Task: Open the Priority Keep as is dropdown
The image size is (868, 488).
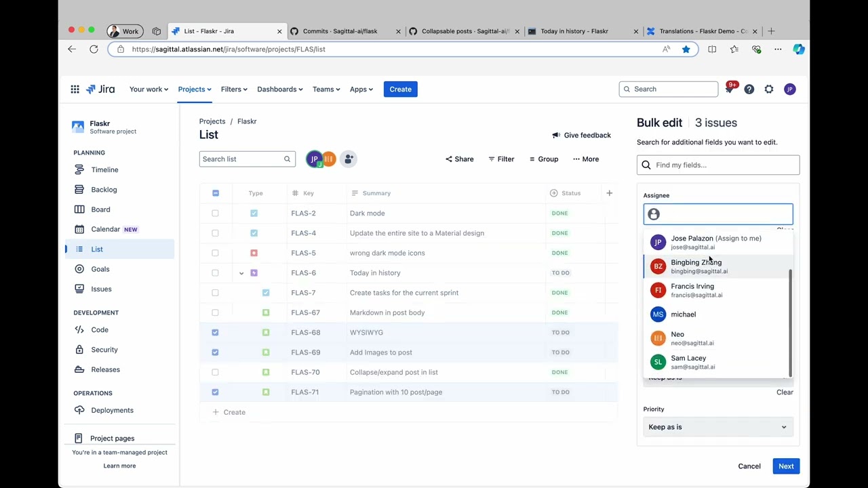Action: (x=717, y=427)
